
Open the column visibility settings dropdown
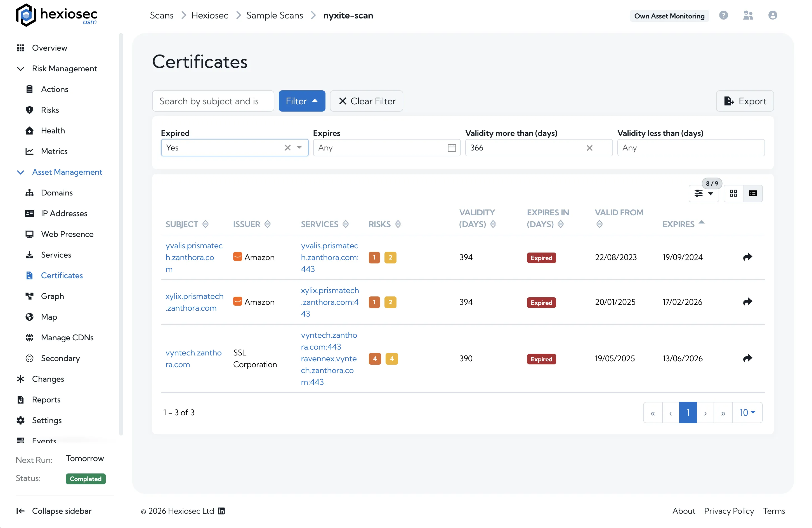[704, 194]
